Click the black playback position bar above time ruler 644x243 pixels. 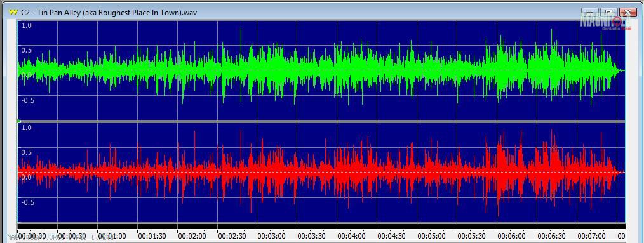coord(321,226)
